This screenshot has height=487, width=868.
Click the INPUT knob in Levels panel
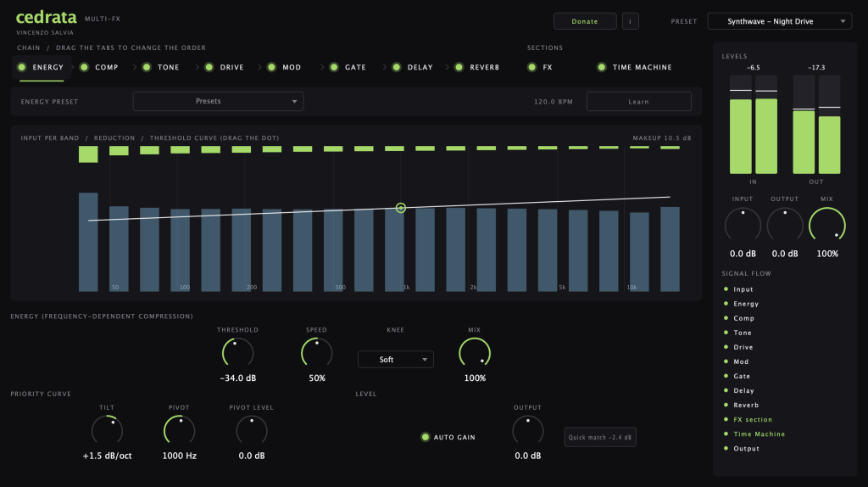(x=743, y=224)
